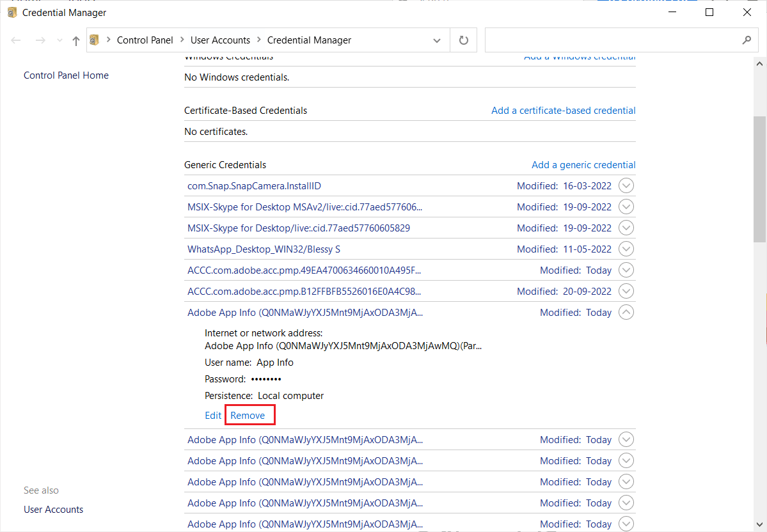
Task: Open the recent locations dropdown arrow
Action: pos(59,40)
